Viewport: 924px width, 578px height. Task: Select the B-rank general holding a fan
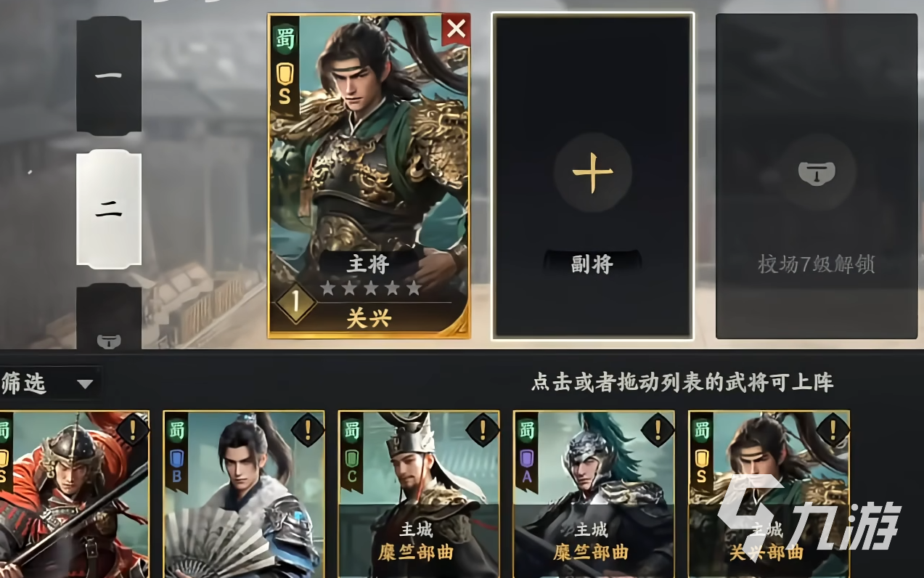click(244, 494)
